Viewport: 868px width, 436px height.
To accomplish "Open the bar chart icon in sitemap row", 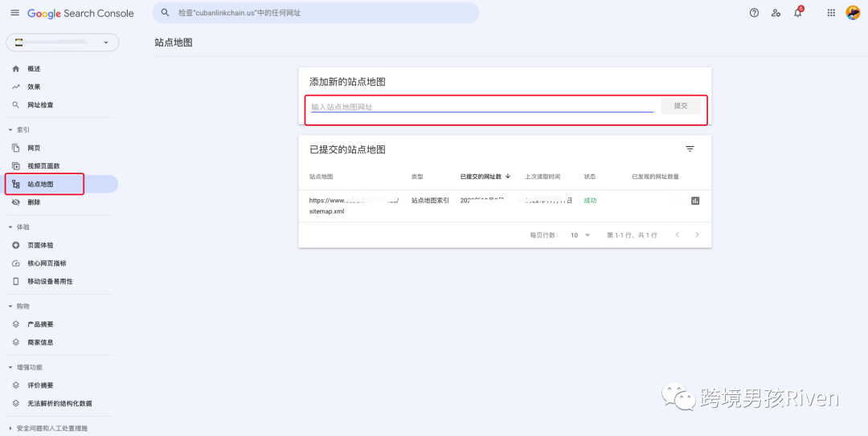I will point(695,201).
